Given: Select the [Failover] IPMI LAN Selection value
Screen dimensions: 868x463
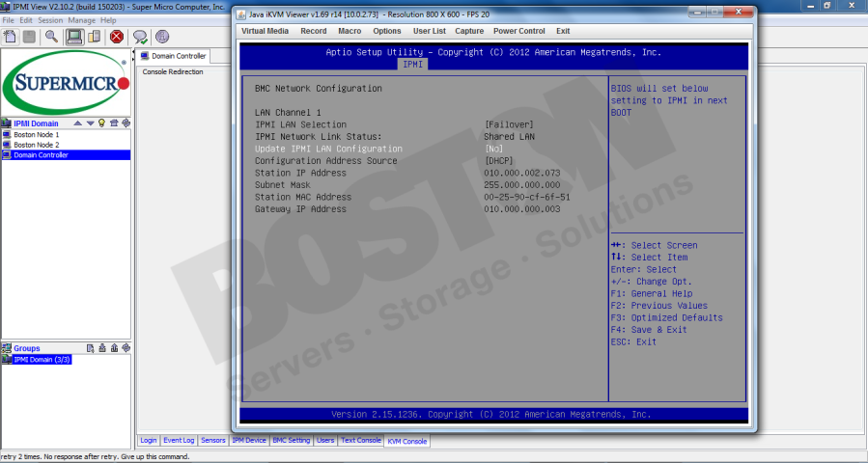Looking at the screenshot, I should [509, 124].
